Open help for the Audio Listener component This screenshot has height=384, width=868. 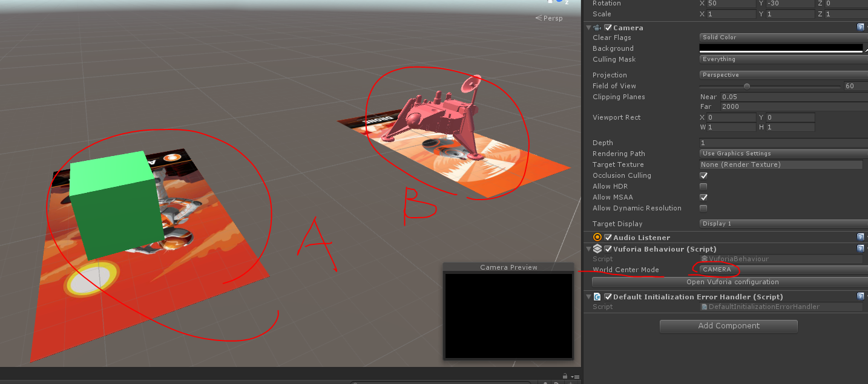pos(860,237)
